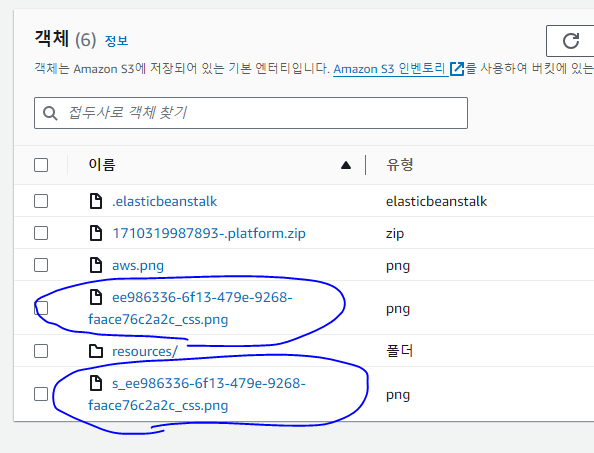Sort by the 유형 column header
594x453 pixels.
[x=400, y=165]
